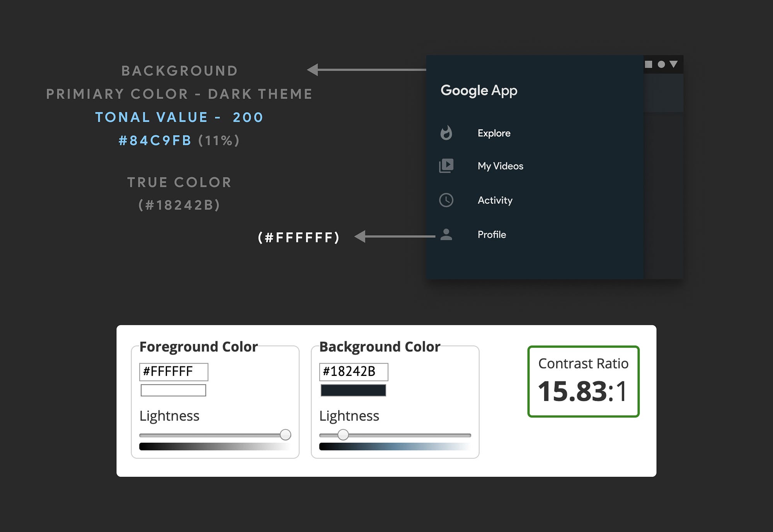Click the dark background color swatch
Image resolution: width=773 pixels, height=532 pixels.
[353, 390]
